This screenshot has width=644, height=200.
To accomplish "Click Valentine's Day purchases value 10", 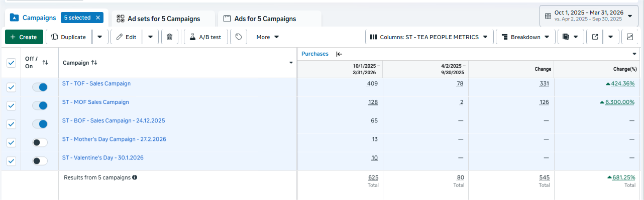I will [x=375, y=158].
